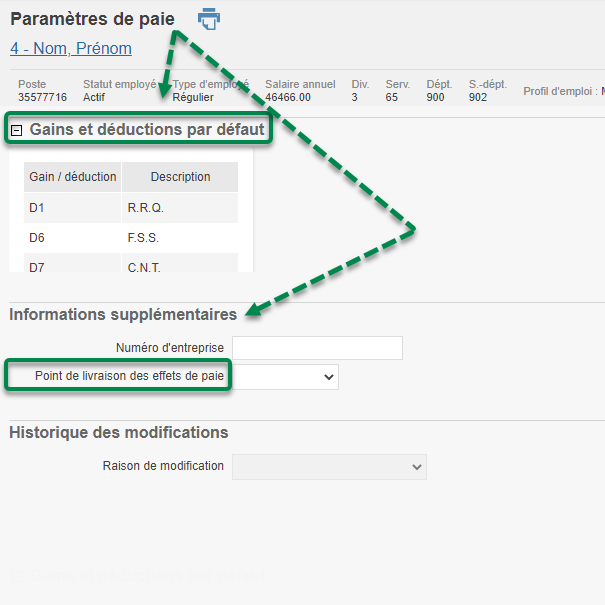This screenshot has width=605, height=605.
Task: Click the Gain / déduction column header
Action: coord(73,177)
